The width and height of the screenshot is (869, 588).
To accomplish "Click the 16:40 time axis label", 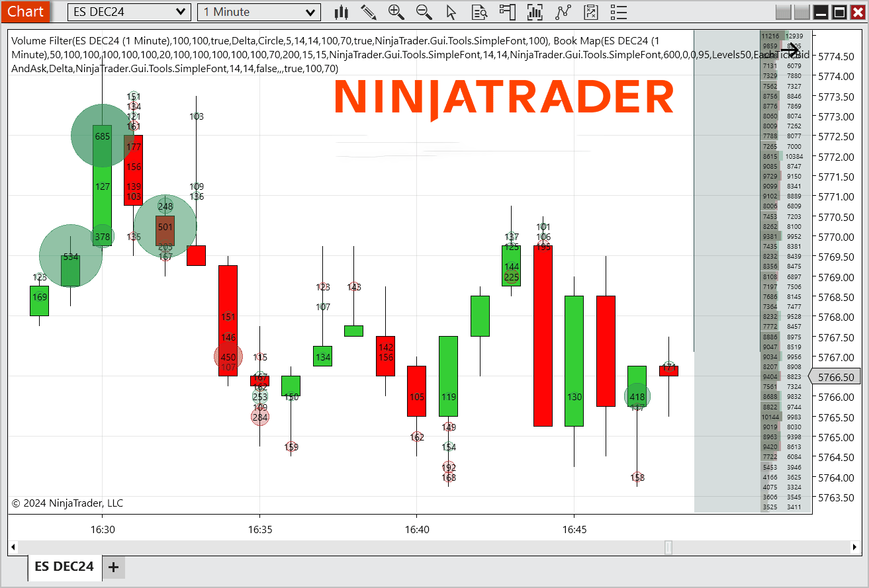I will point(417,529).
